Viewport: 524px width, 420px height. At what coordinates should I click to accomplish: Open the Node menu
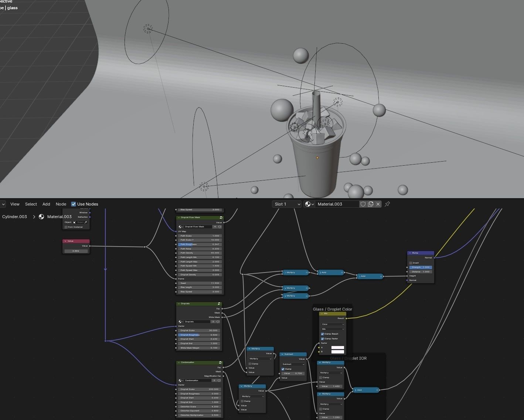tap(61, 204)
